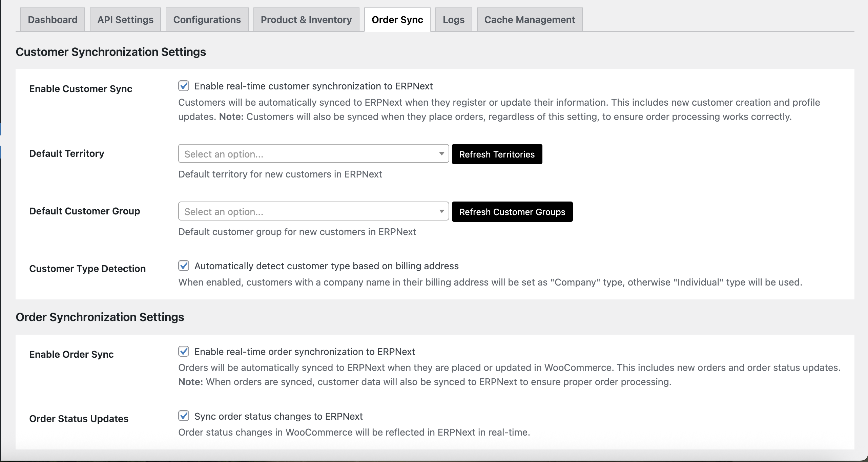The width and height of the screenshot is (868, 462).
Task: Switch to the Product & Inventory tab
Action: click(306, 19)
